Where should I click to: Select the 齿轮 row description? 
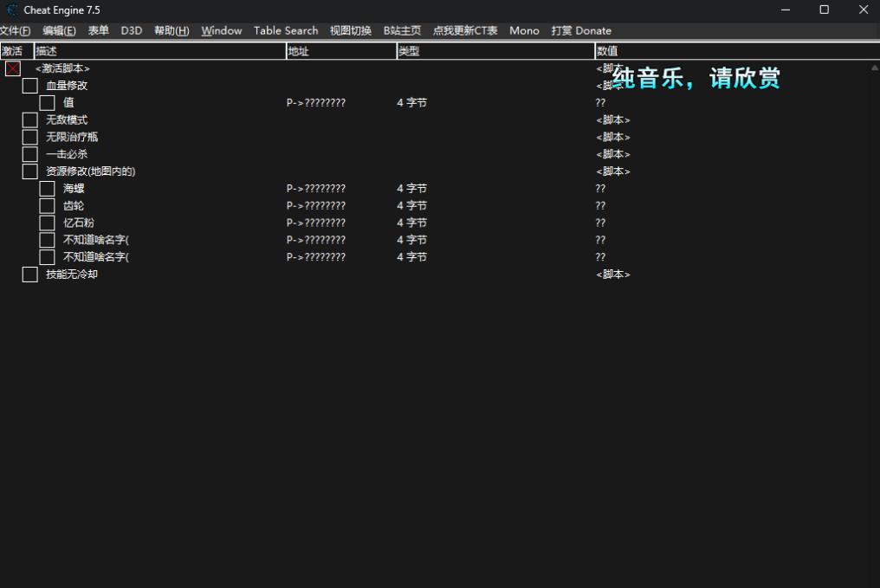(x=74, y=205)
